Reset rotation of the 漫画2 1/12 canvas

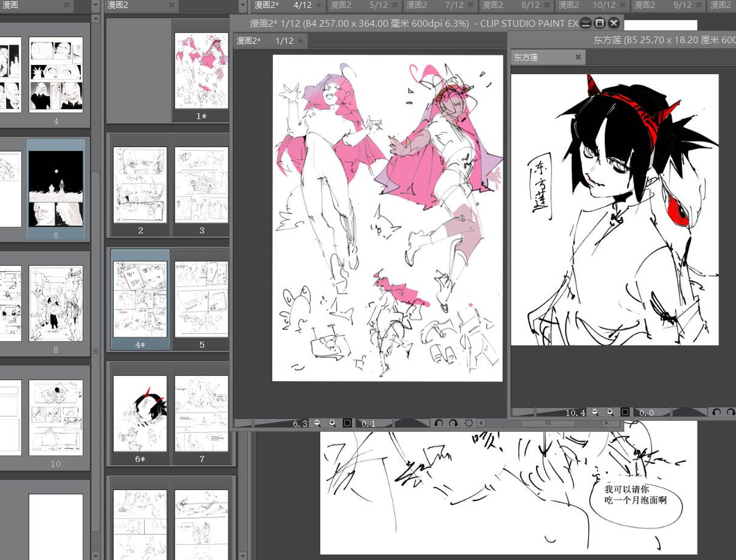tap(469, 423)
